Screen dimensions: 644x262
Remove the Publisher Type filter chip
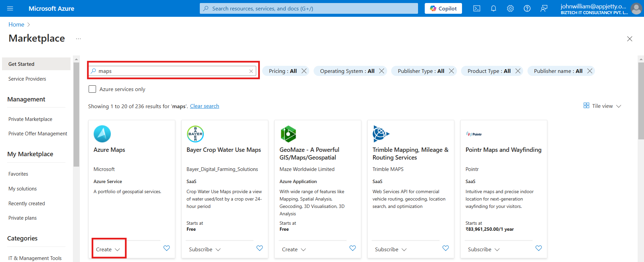click(451, 71)
